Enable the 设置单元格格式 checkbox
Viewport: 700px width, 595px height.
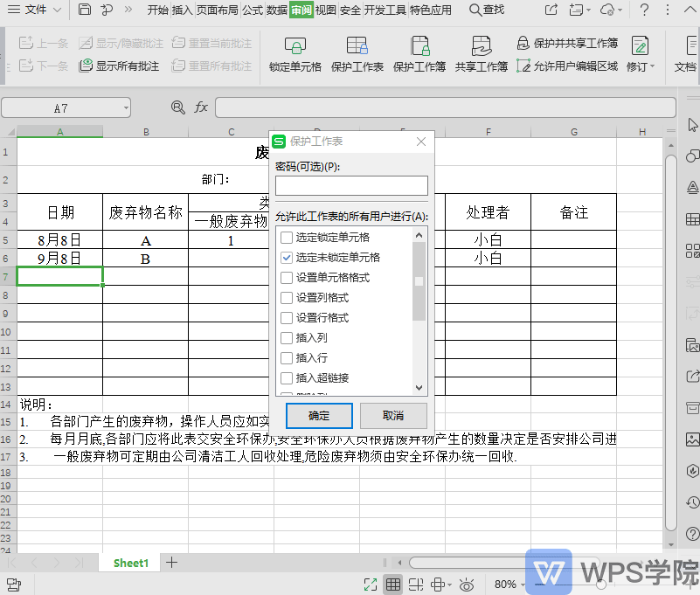(286, 278)
